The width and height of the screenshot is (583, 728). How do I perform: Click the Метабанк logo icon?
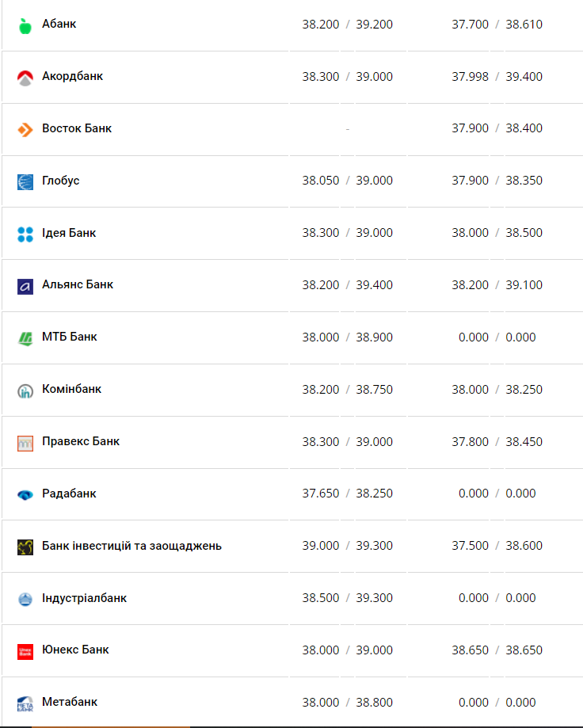[25, 703]
